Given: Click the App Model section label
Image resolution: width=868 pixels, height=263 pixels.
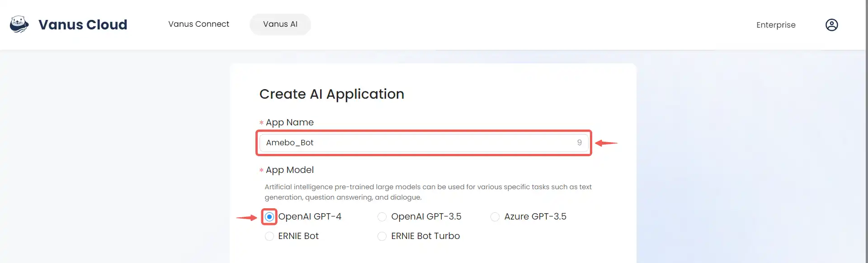Looking at the screenshot, I should click(x=289, y=170).
